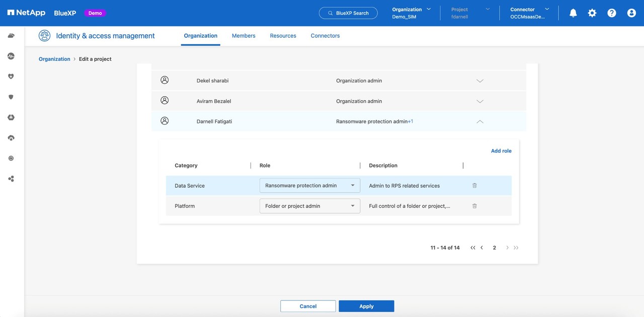Viewport: 644px width, 317px height.
Task: Collapse the Darnell Fatigati member row
Action: pos(479,122)
